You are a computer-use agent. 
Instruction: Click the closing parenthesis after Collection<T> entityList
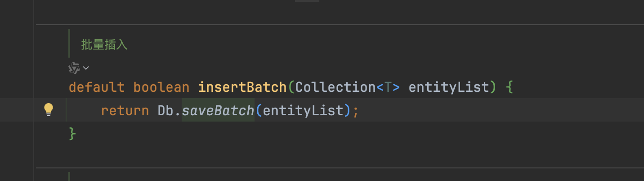click(493, 86)
